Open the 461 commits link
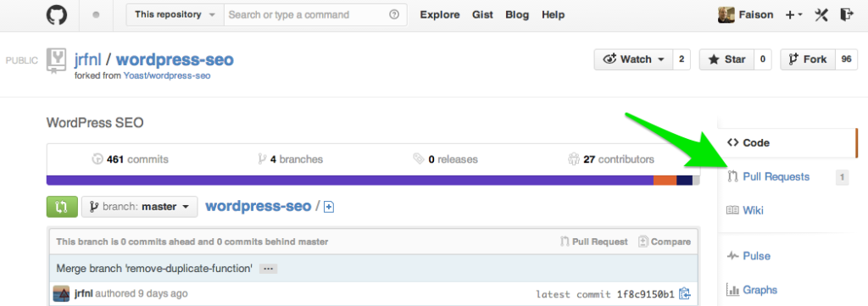This screenshot has width=868, height=306. [130, 159]
